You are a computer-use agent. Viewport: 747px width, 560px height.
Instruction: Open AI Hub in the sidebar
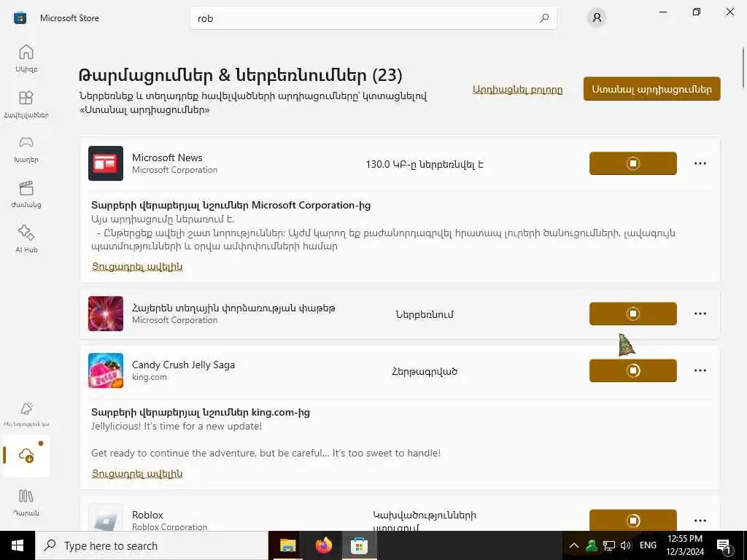point(26,239)
